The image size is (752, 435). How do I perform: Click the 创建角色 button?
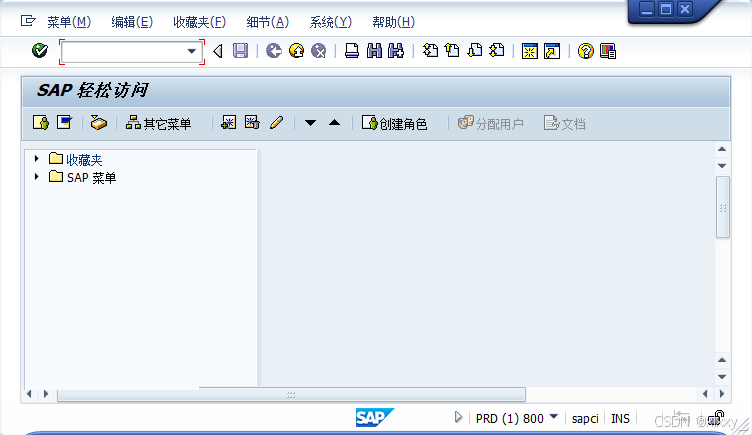pyautogui.click(x=394, y=123)
